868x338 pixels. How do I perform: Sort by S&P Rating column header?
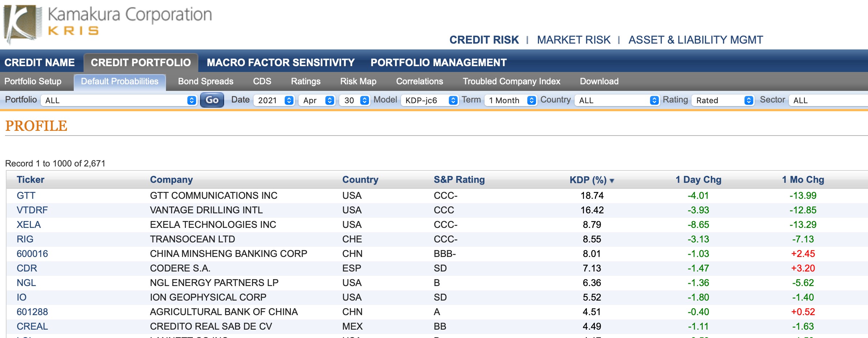459,180
